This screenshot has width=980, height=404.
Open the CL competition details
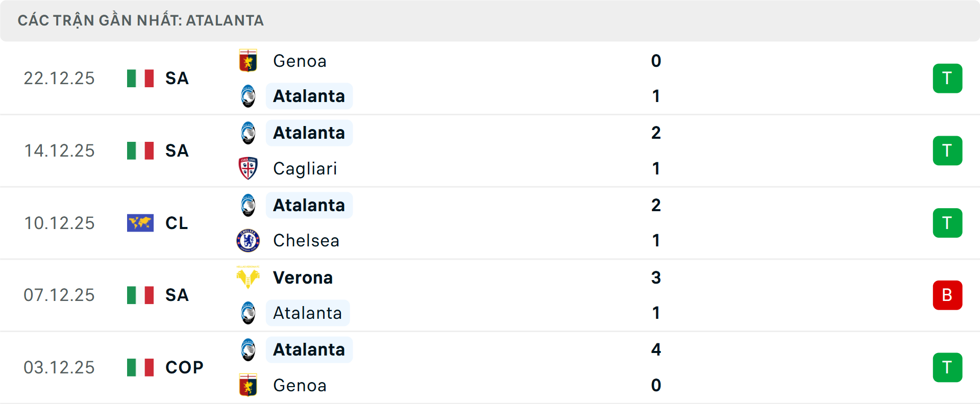point(176,223)
